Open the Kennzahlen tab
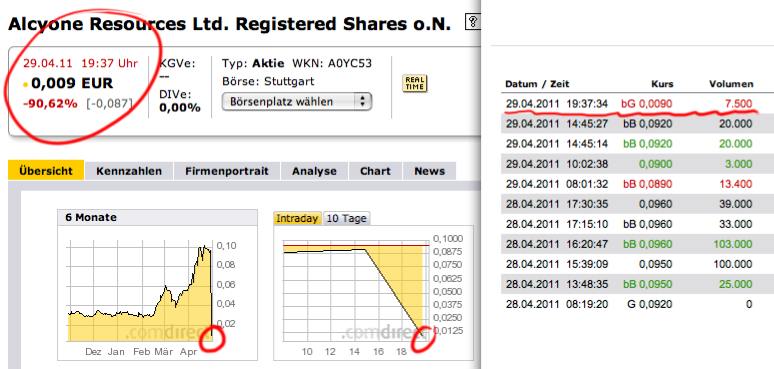The image size is (774, 369). tap(129, 171)
